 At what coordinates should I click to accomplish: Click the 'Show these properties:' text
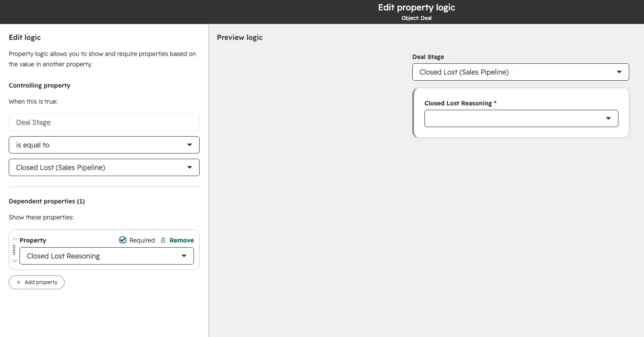[41, 217]
